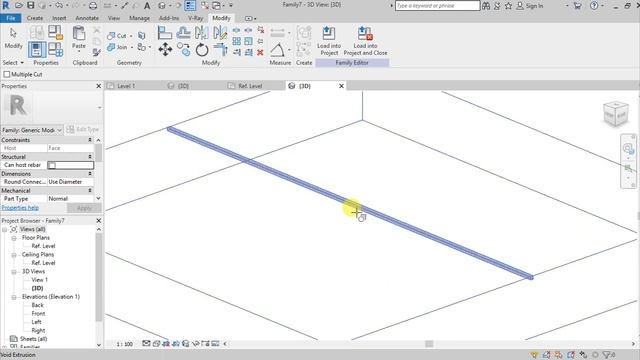Enable the Multiple Cut checkbox

tap(7, 74)
